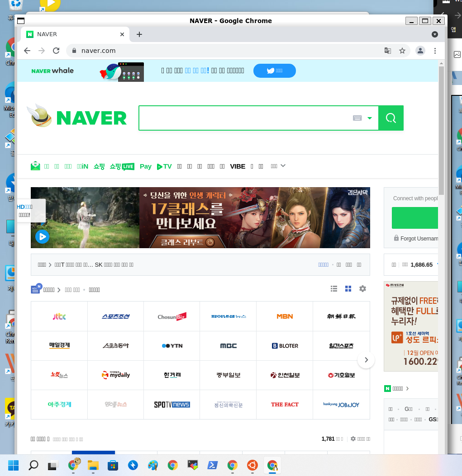Open the Paint palette app on taskbar

tap(153, 465)
